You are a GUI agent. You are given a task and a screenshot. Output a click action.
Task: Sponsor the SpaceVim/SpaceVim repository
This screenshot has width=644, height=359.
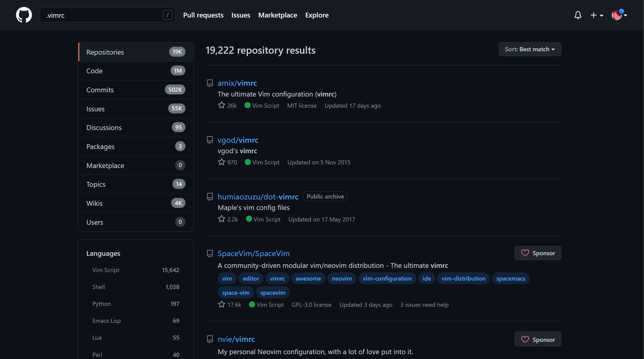(x=538, y=253)
